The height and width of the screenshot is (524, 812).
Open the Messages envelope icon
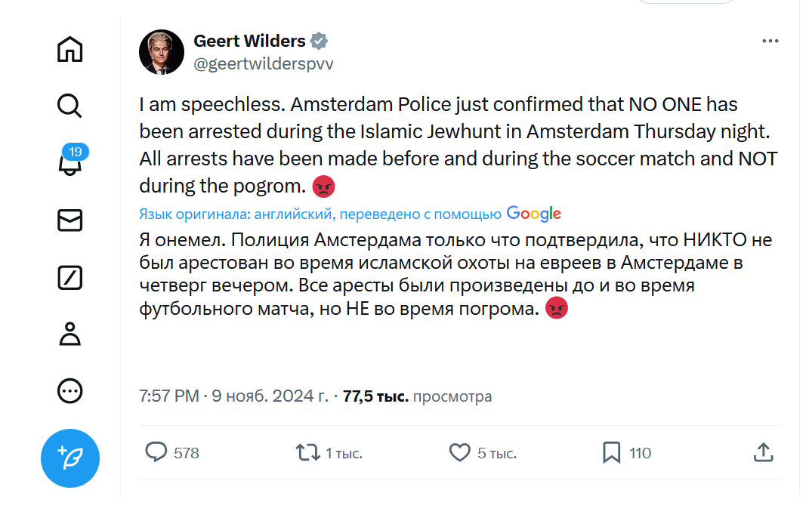tap(70, 220)
